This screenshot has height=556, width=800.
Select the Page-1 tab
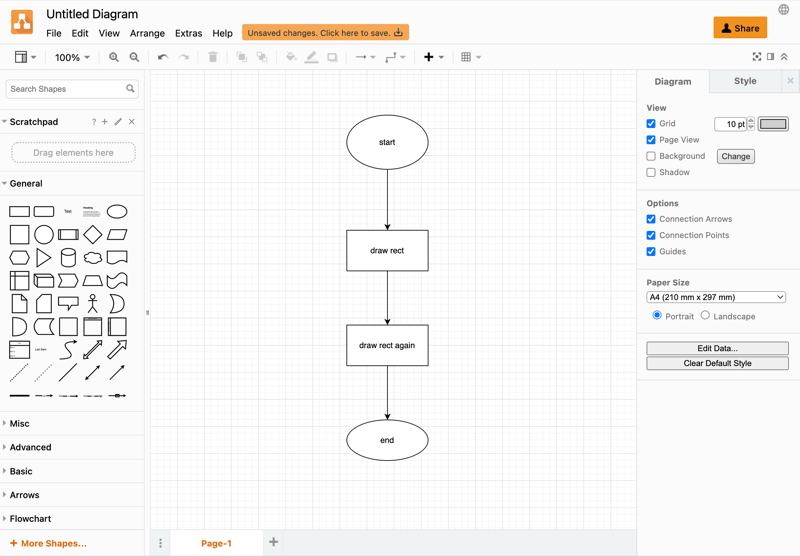[216, 543]
